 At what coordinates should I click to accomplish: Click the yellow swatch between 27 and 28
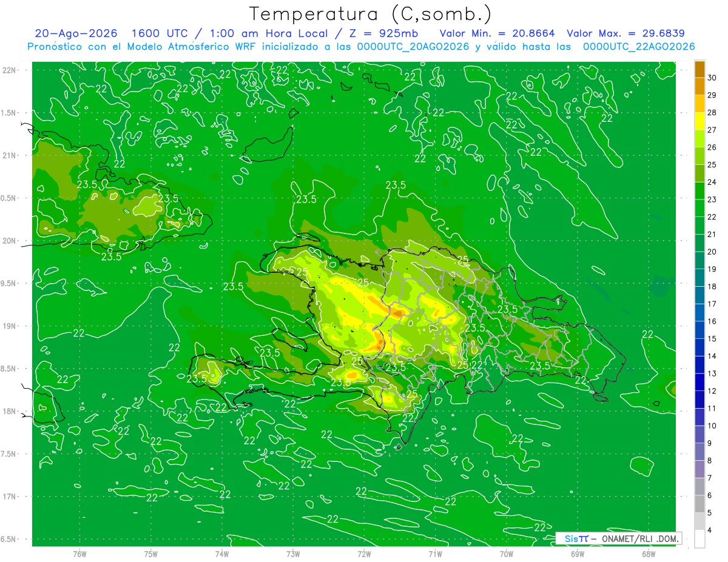[699, 121]
